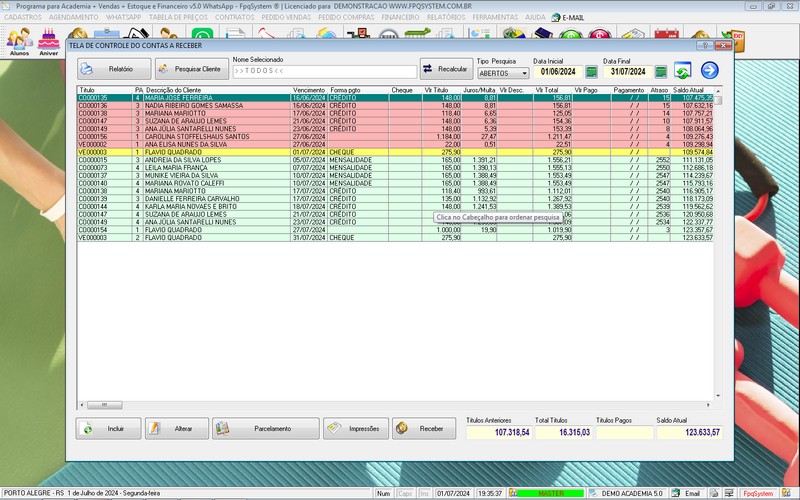This screenshot has height=500, width=800.
Task: Click the Data Final date field
Action: pyautogui.click(x=628, y=71)
